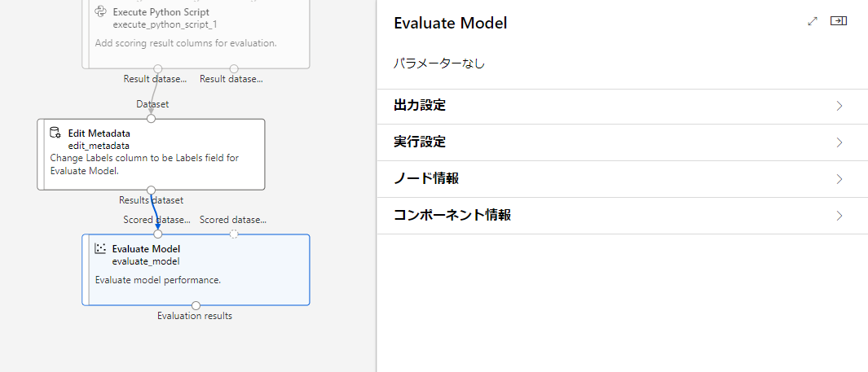
Task: Click Edit Metadata's Results dataset output port
Action: 151,190
